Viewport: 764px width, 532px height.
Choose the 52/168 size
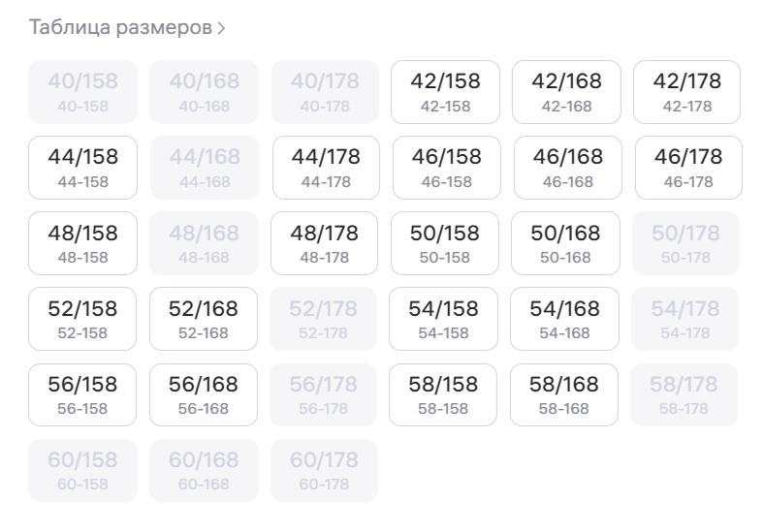pyautogui.click(x=204, y=319)
